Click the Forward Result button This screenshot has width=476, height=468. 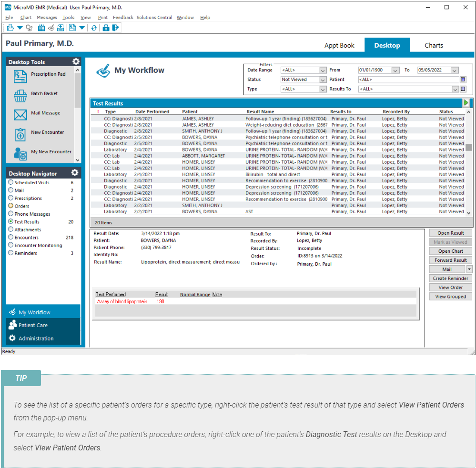point(450,260)
